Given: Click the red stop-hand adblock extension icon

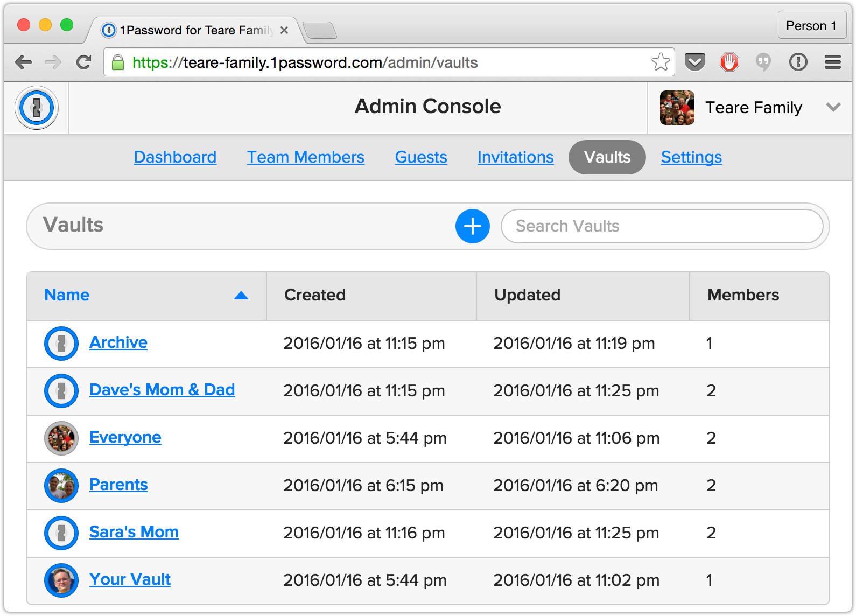Looking at the screenshot, I should coord(729,62).
